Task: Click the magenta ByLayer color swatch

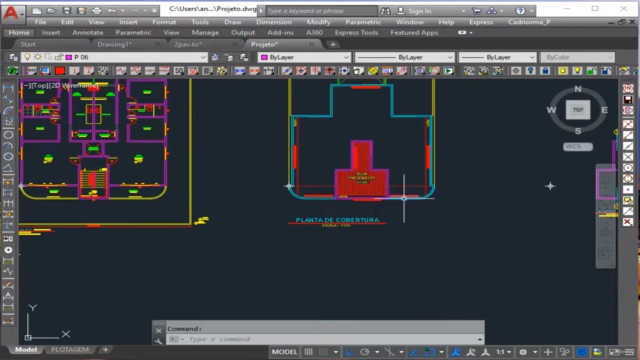Action: click(x=264, y=57)
